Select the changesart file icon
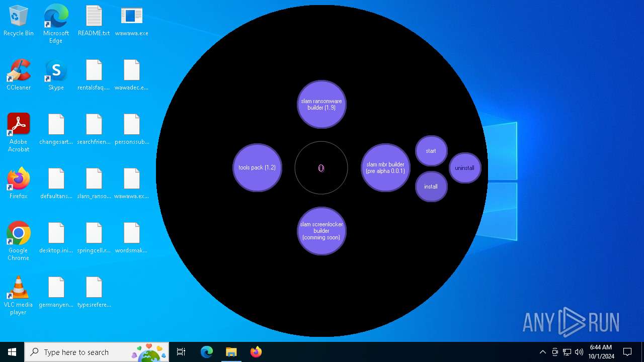The image size is (644, 362). click(56, 130)
